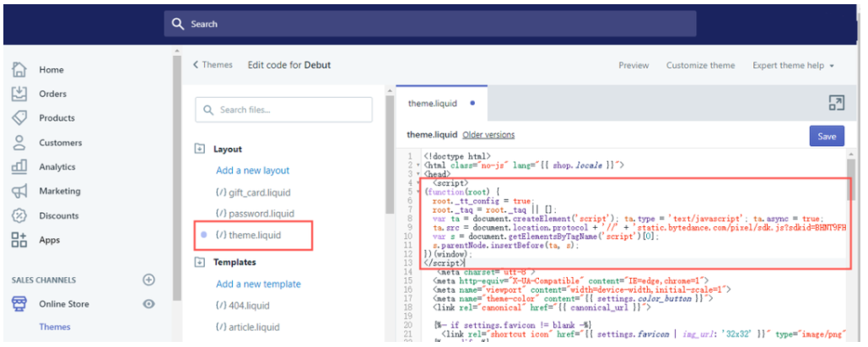Open Customers in sidebar menu

pos(61,143)
